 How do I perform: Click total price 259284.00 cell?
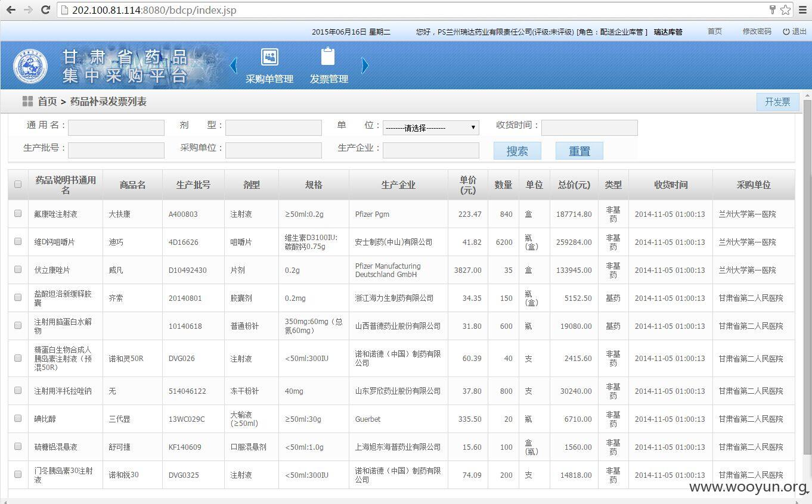[575, 242]
